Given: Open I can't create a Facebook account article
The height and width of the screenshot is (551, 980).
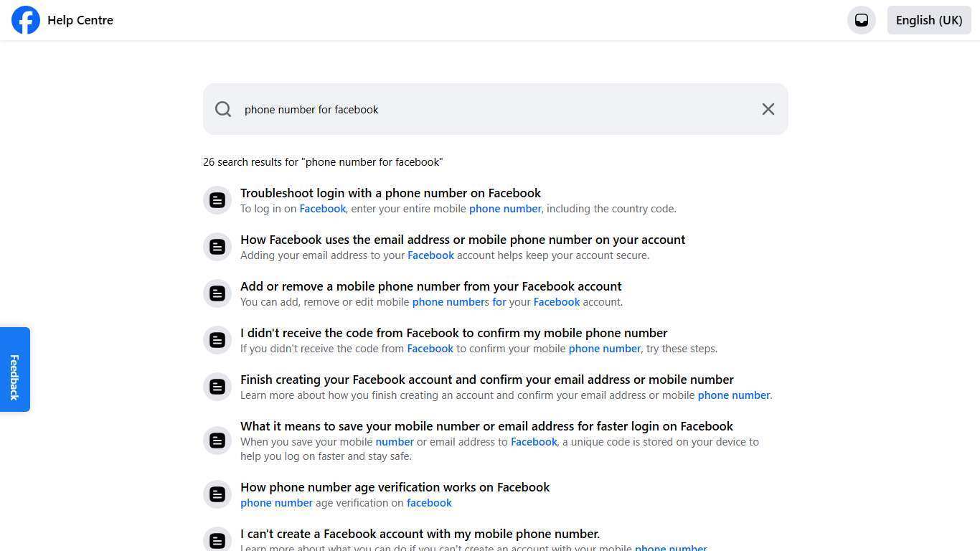Looking at the screenshot, I should tap(420, 534).
